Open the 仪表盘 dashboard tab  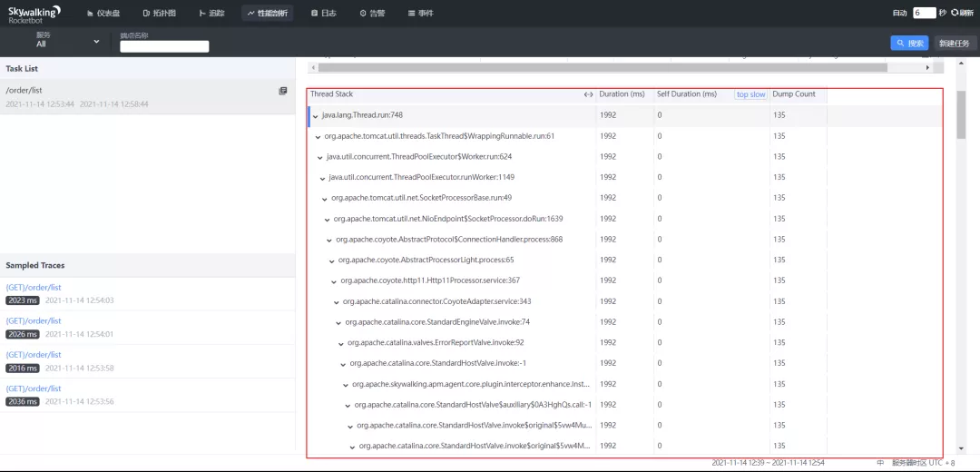coord(103,13)
